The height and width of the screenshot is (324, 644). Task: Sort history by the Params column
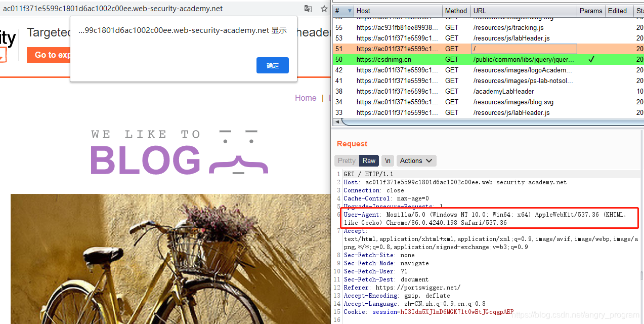pyautogui.click(x=591, y=11)
